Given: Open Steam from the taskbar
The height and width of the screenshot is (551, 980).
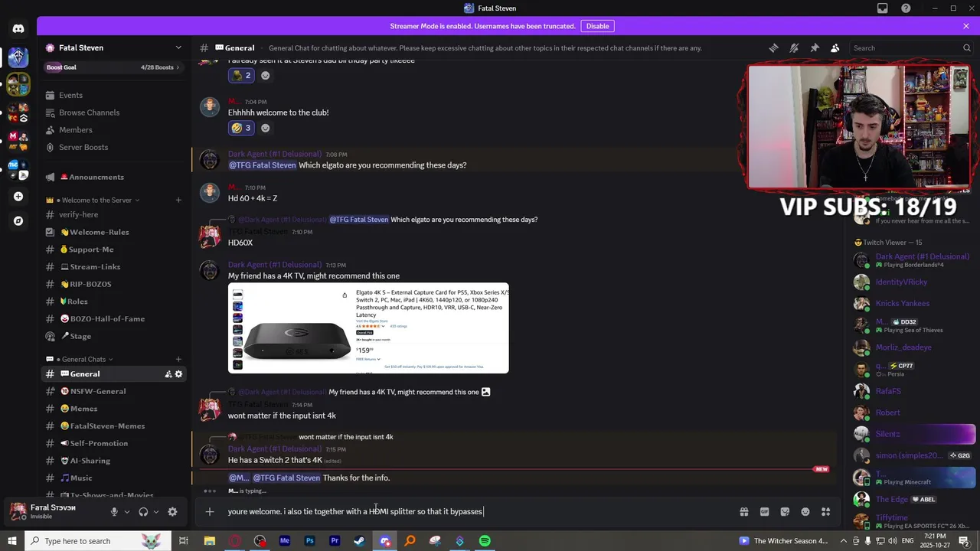Looking at the screenshot, I should [359, 541].
